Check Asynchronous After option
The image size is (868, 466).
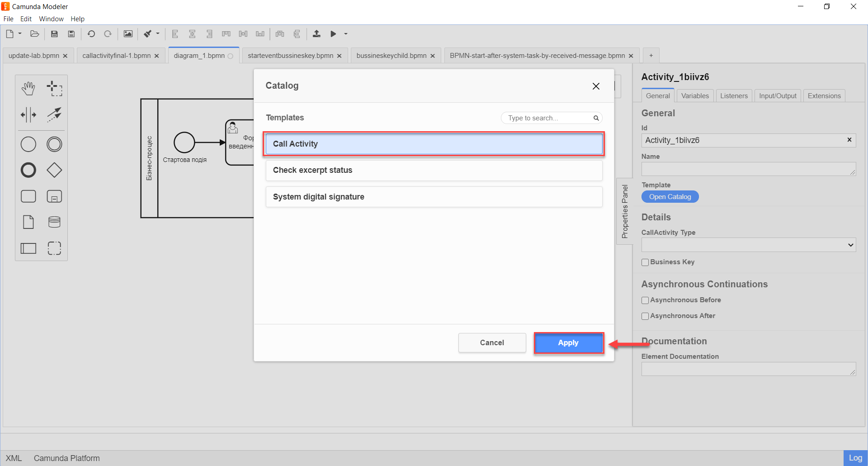(x=645, y=316)
